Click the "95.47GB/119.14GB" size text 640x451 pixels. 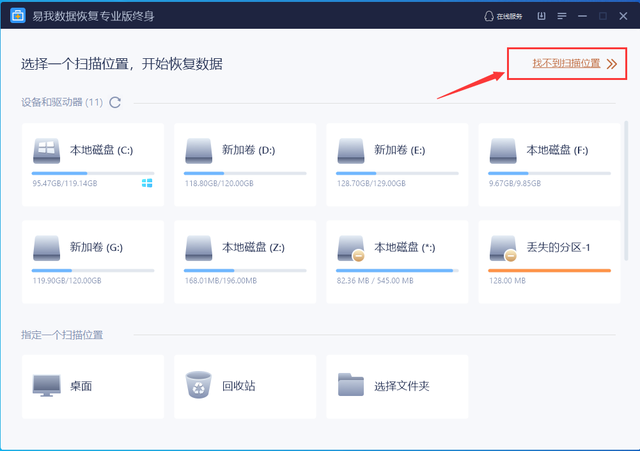(65, 183)
